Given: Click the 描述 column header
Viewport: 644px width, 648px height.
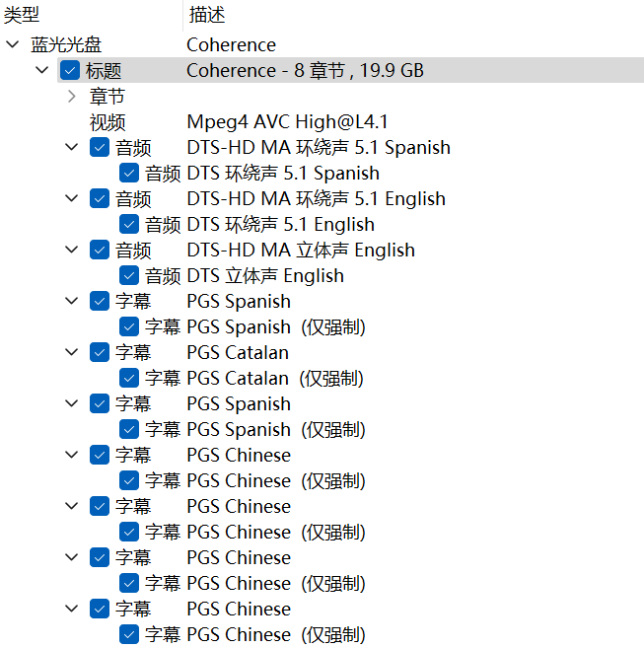Looking at the screenshot, I should [413, 15].
